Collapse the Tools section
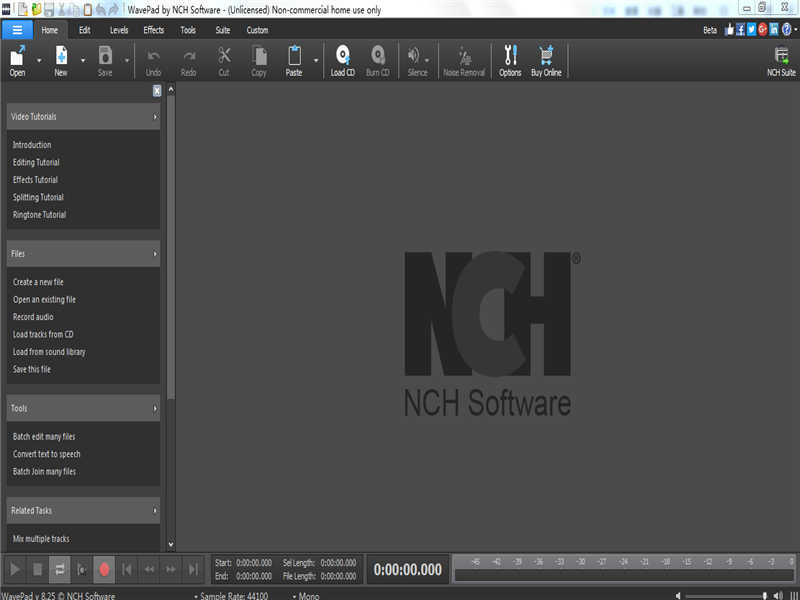Screen dimensions: 800x600 coord(155,408)
